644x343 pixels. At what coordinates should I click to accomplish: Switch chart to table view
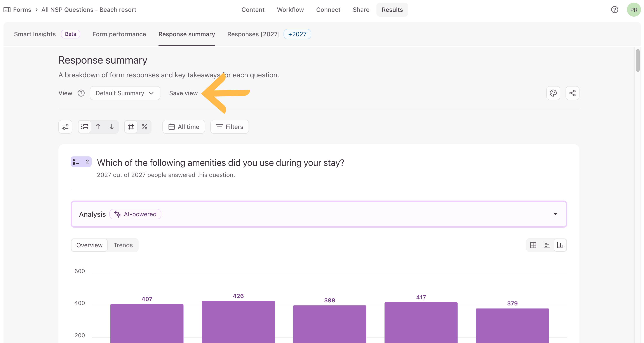(533, 245)
